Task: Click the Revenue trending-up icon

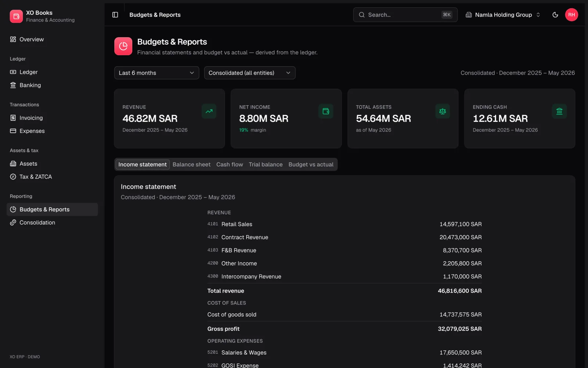Action: (209, 111)
